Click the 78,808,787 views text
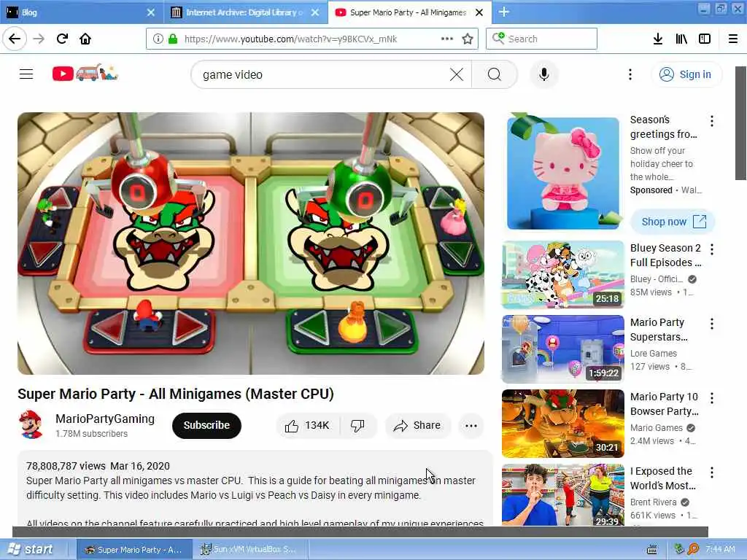Screen dimensions: 747x560 tap(66, 466)
